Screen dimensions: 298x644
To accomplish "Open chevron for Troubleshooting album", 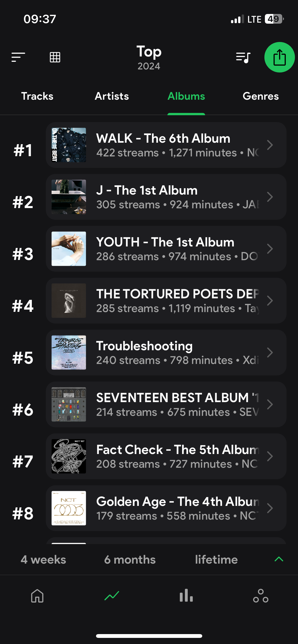I will (x=270, y=353).
